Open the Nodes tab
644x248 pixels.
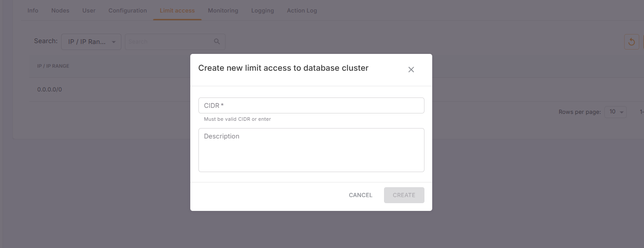[x=60, y=10]
